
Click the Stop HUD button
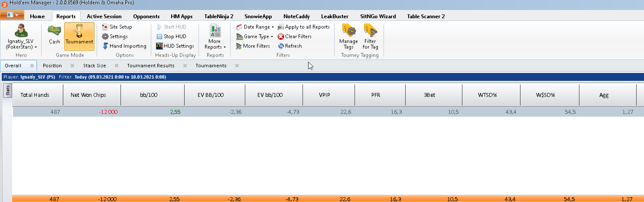(x=171, y=36)
